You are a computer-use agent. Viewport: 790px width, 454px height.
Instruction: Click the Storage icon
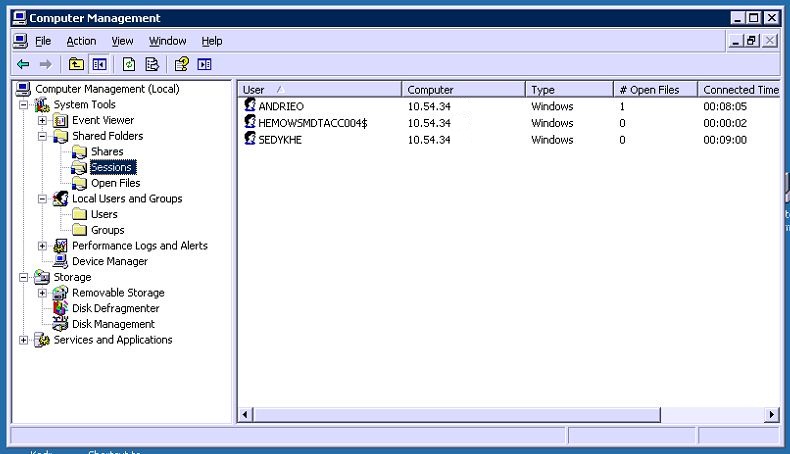click(x=42, y=277)
